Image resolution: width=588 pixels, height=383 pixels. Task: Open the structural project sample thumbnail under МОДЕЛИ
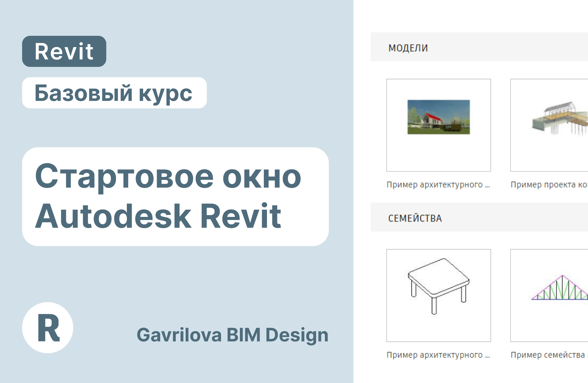(x=549, y=125)
